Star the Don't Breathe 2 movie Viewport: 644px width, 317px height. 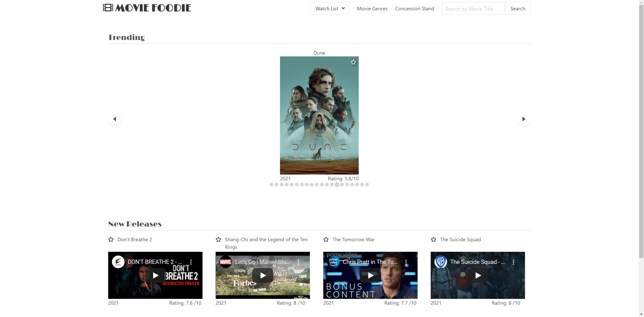pyautogui.click(x=111, y=239)
